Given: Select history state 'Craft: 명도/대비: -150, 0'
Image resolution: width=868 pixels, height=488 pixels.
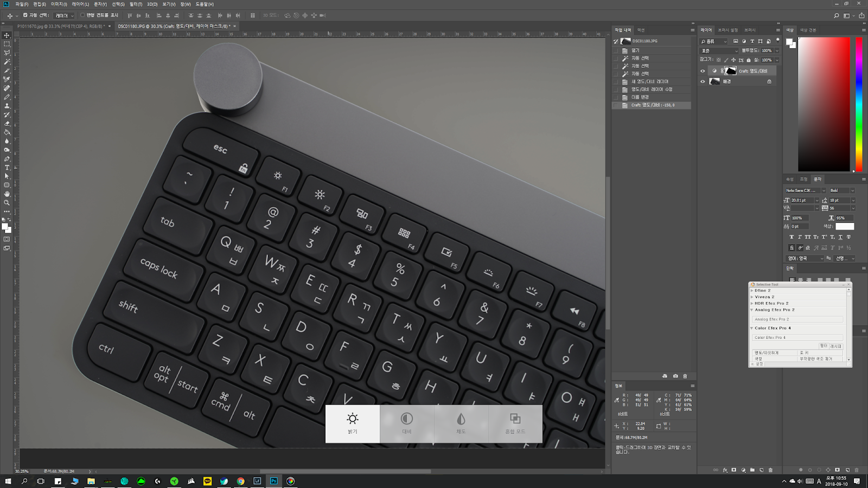Looking at the screenshot, I should click(x=652, y=105).
